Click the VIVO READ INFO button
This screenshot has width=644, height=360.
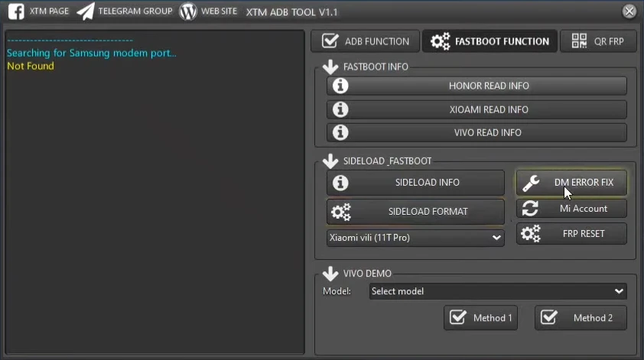(x=476, y=132)
